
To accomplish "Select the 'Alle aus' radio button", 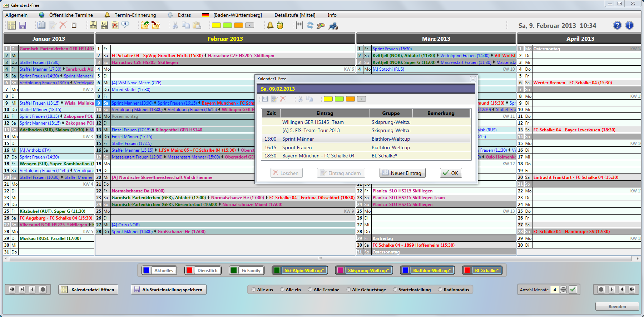I will click(x=254, y=290).
